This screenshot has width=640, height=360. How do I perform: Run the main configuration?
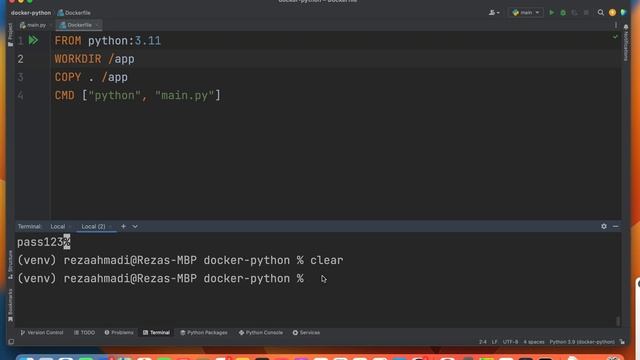pyautogui.click(x=551, y=13)
